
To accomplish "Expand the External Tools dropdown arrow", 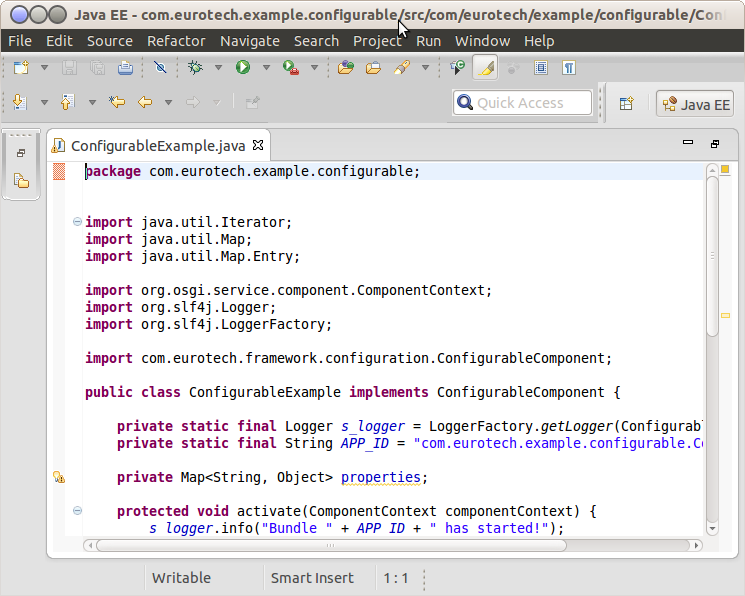I will (315, 68).
